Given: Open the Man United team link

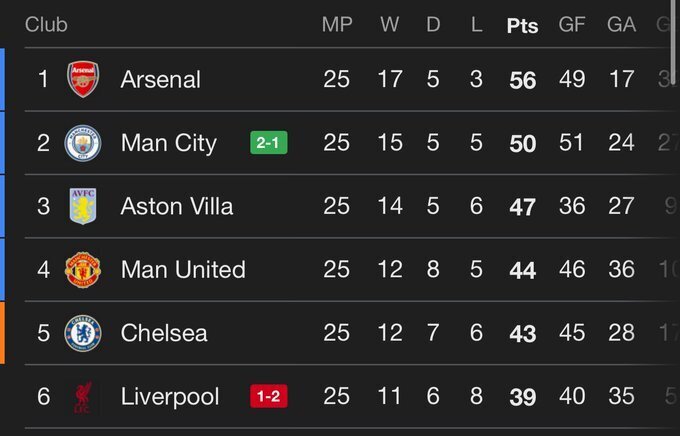Looking at the screenshot, I should [183, 270].
